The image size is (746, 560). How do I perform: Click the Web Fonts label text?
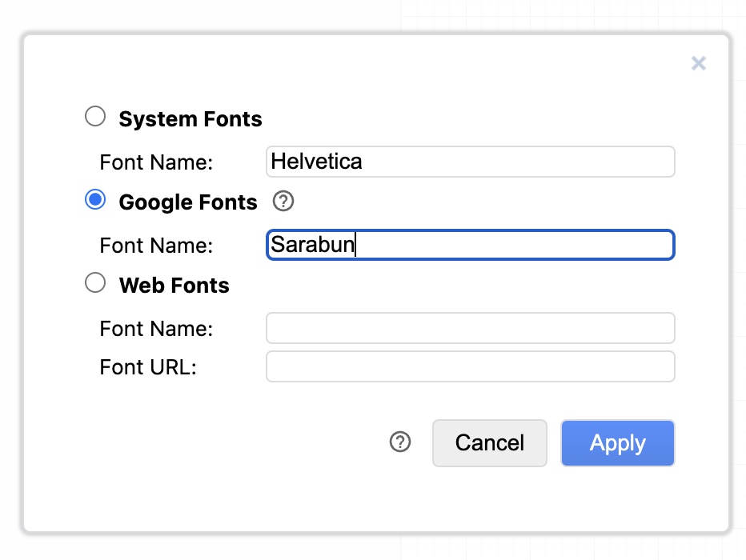click(174, 286)
